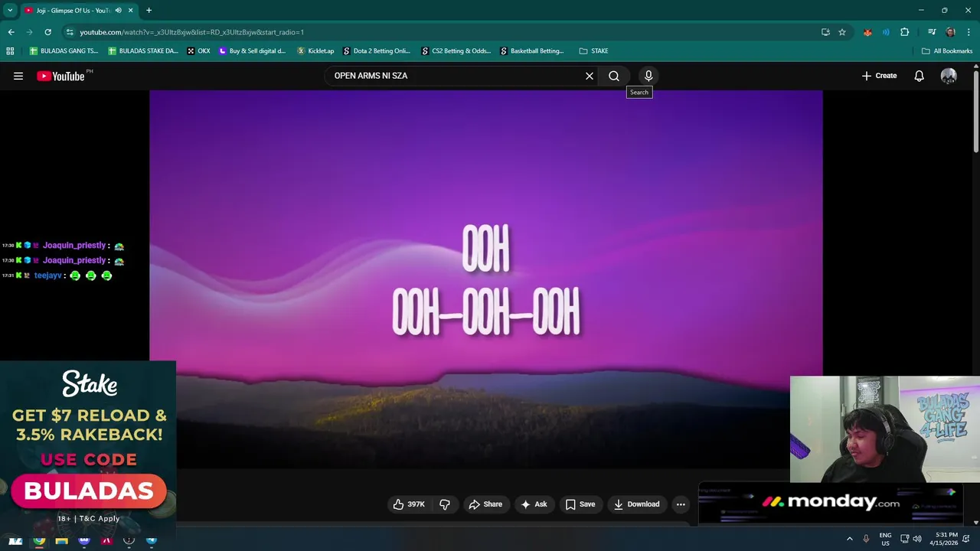Screen dimensions: 980x551
Task: Start voice search with microphone icon
Action: click(648, 76)
